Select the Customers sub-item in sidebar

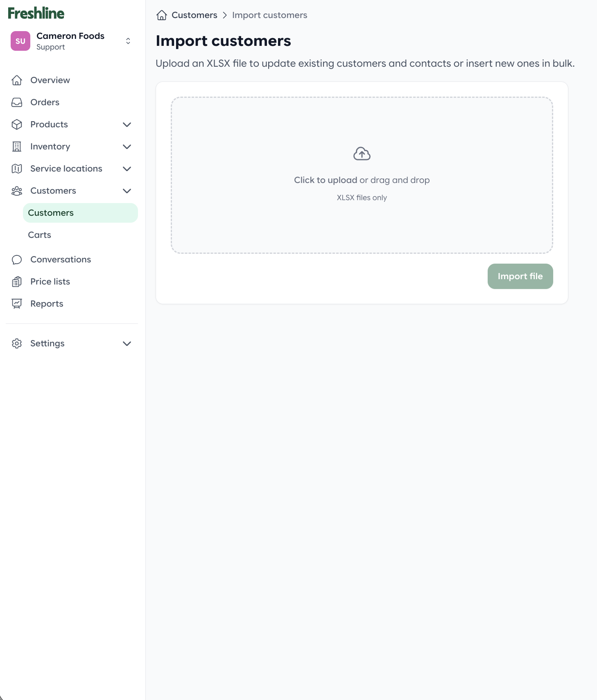click(51, 213)
